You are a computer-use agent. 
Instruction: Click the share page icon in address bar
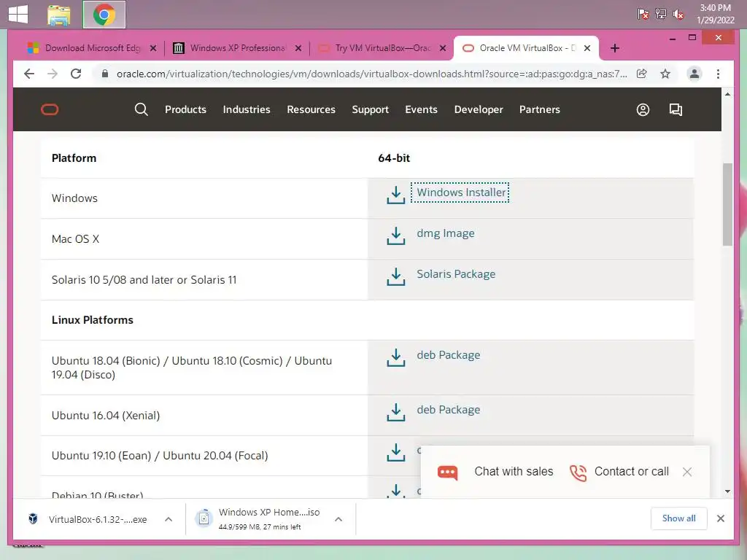(x=642, y=74)
